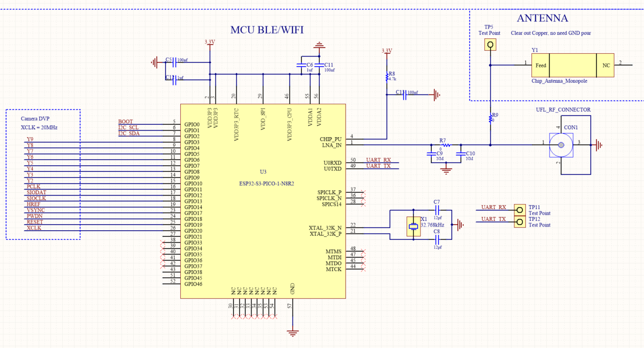Select the VSYNC net label
The width and height of the screenshot is (644, 348).
36,210
